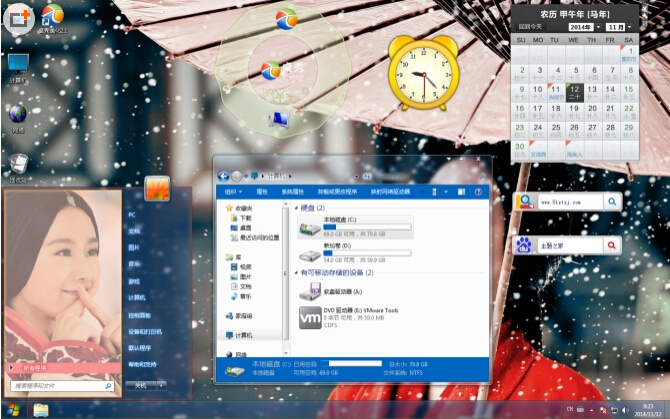The height and width of the screenshot is (419, 670).
Task: Click the taskbar clock showing 2014/11/12
Action: [648, 410]
